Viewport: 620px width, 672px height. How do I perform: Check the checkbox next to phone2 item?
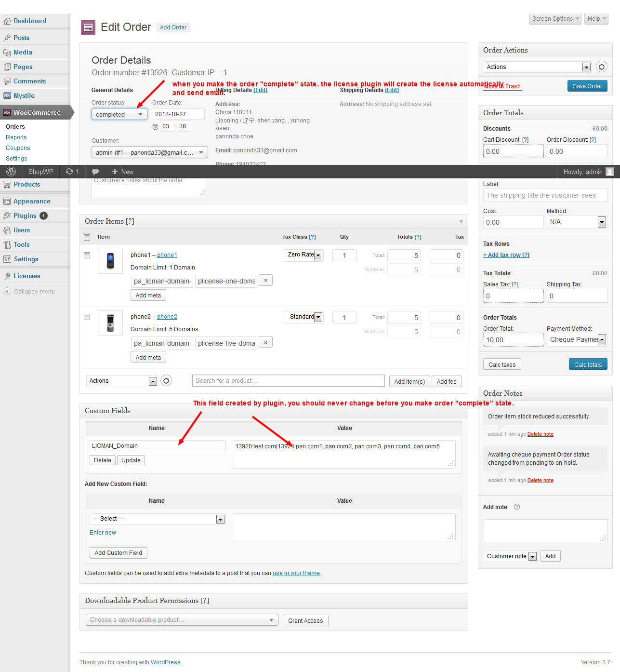[x=87, y=317]
